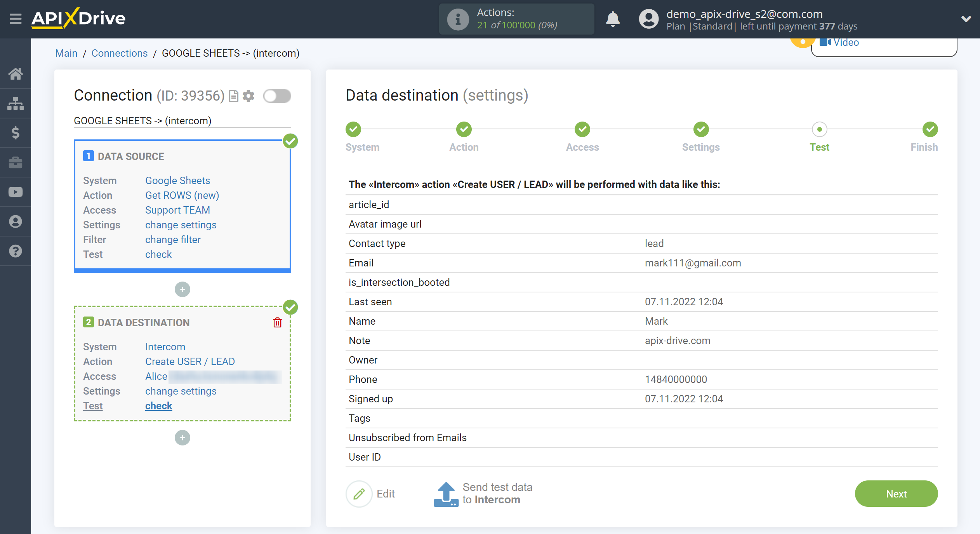Click change settings in Data Destination
This screenshot has height=534, width=980.
(181, 391)
